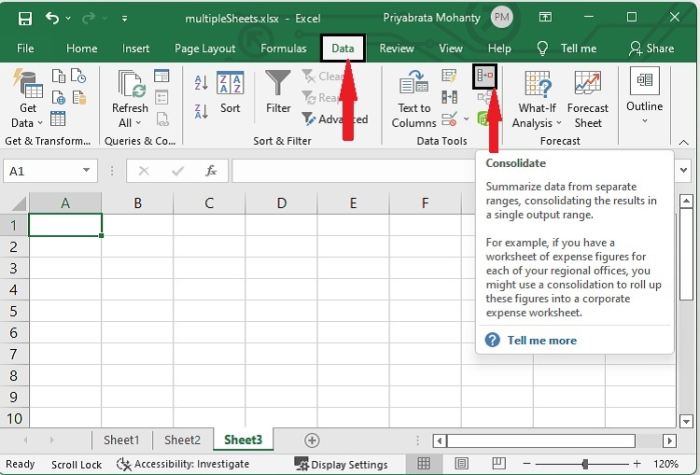Viewport: 700px width, 475px height.
Task: Click the Consolidate icon in Data Tools
Action: click(x=484, y=75)
